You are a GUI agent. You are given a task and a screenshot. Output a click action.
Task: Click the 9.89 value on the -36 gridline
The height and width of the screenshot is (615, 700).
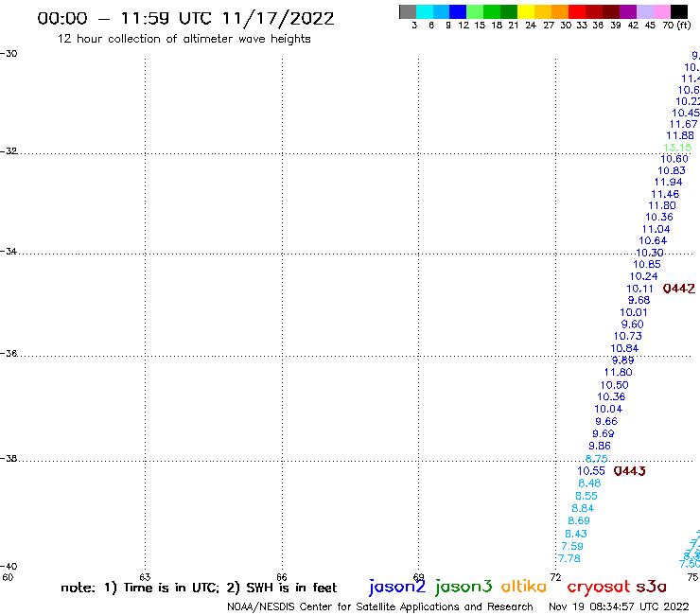point(622,360)
